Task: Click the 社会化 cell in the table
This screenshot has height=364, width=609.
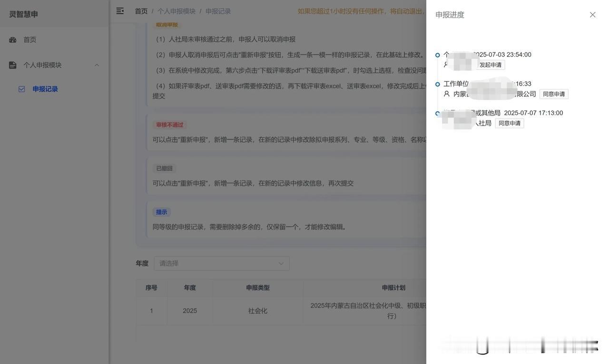Action: tap(258, 311)
